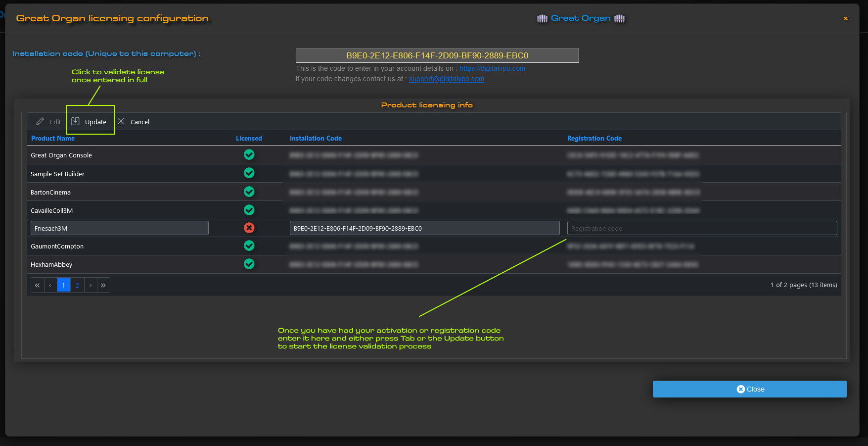The image size is (868, 446).
Task: Click the top installation code box
Action: click(x=437, y=55)
